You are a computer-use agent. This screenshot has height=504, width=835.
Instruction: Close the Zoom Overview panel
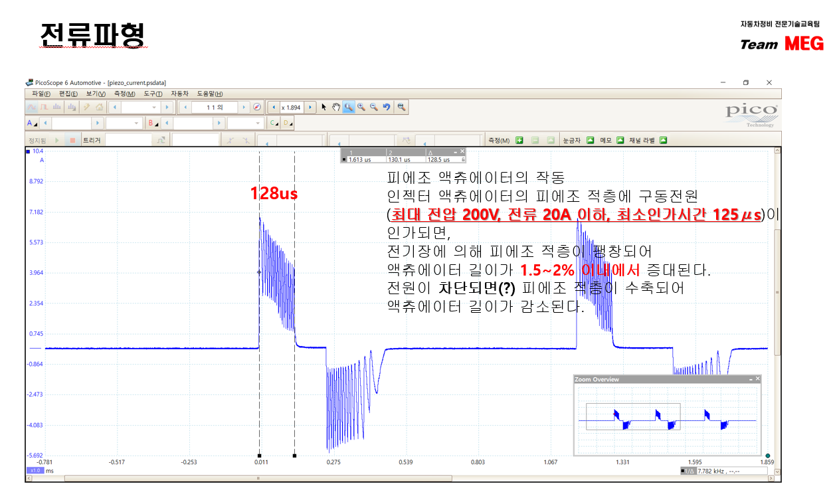tap(758, 378)
